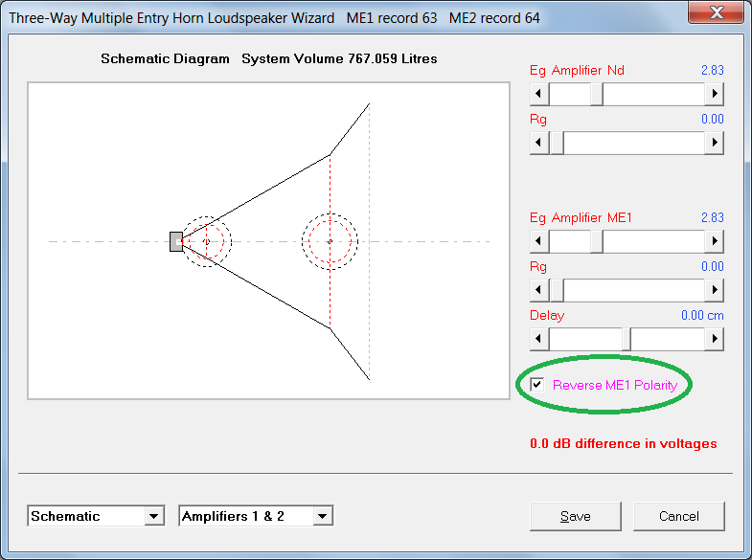The height and width of the screenshot is (560, 752).
Task: Click the '0.0 dB difference in voltages' text
Action: pyautogui.click(x=623, y=443)
